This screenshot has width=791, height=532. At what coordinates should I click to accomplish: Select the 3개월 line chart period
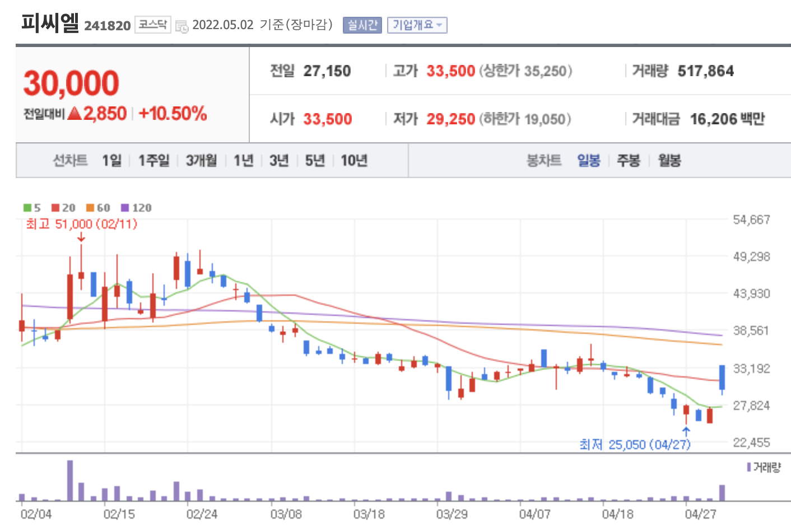[x=202, y=161]
